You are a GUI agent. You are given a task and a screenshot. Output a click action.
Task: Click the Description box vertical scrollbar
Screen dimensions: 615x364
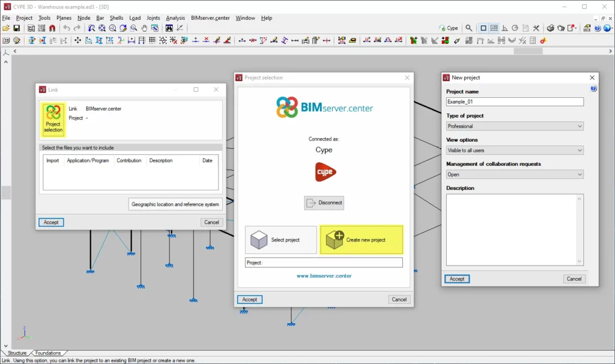(580, 229)
